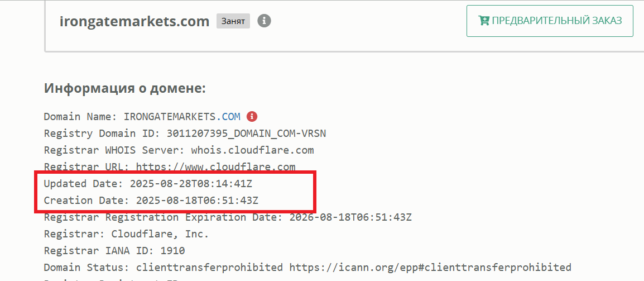Click the Domain Name label
644x281 pixels.
pyautogui.click(x=78, y=117)
